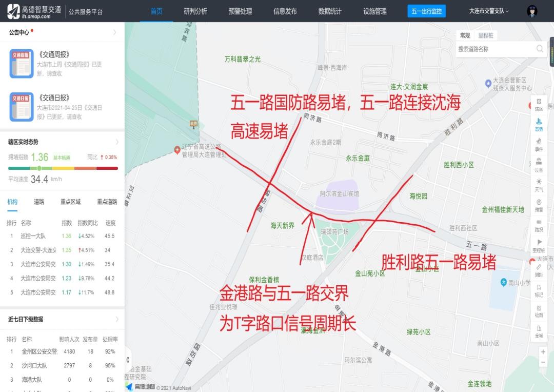Click the average speed value 34.4
This screenshot has width=554, height=392.
[39, 179]
